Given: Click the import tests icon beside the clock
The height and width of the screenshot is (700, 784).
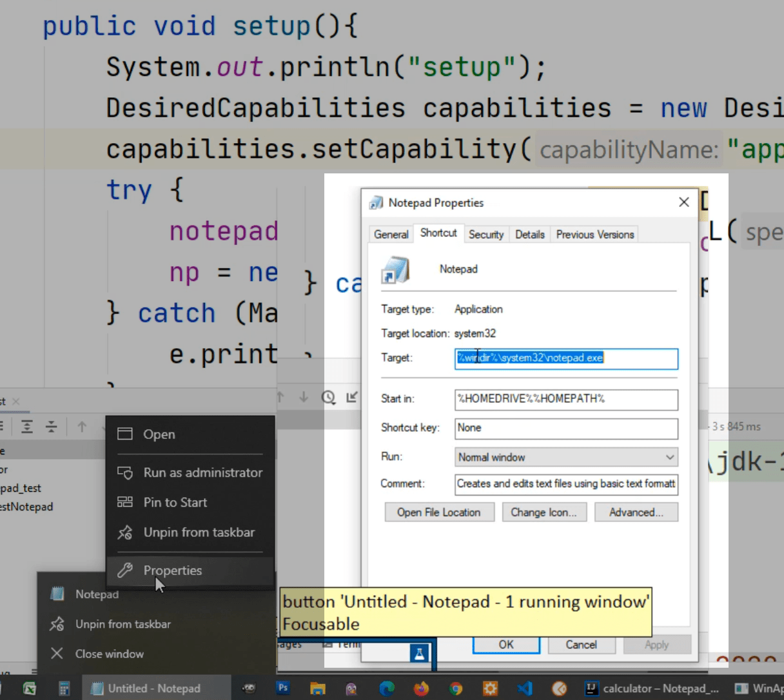Looking at the screenshot, I should click(x=352, y=397).
